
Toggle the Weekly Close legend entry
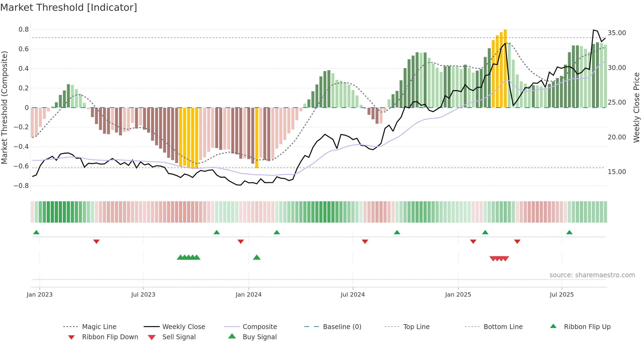point(174,327)
